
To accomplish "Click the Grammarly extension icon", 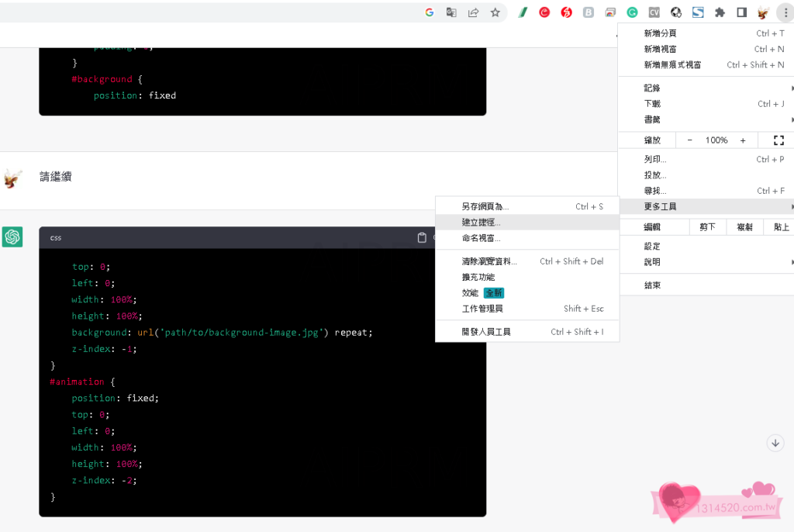I will [632, 12].
